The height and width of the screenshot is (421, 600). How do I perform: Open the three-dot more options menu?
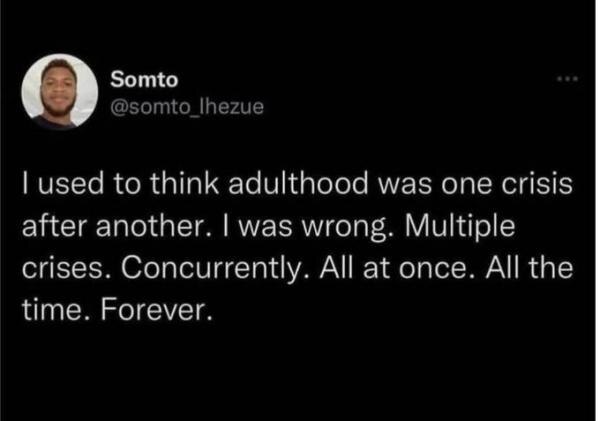[568, 79]
